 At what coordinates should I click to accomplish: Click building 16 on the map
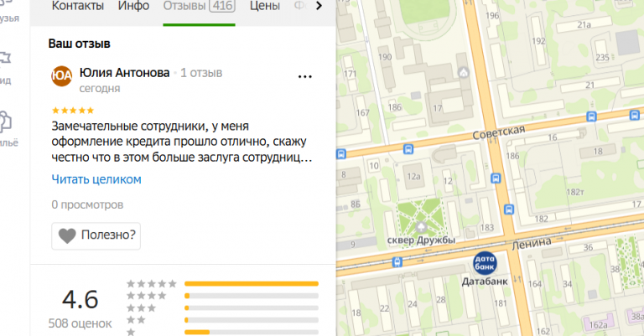coord(553,137)
